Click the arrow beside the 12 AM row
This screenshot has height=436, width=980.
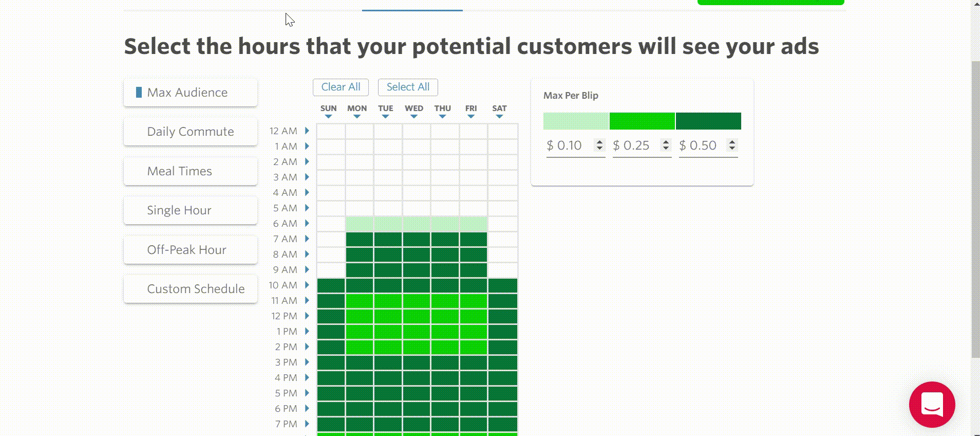307,131
